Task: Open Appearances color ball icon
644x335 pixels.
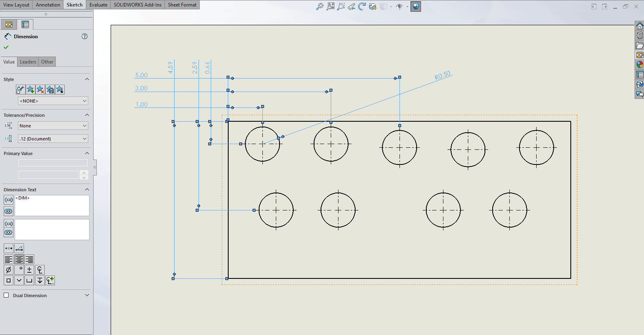Action: (640, 65)
